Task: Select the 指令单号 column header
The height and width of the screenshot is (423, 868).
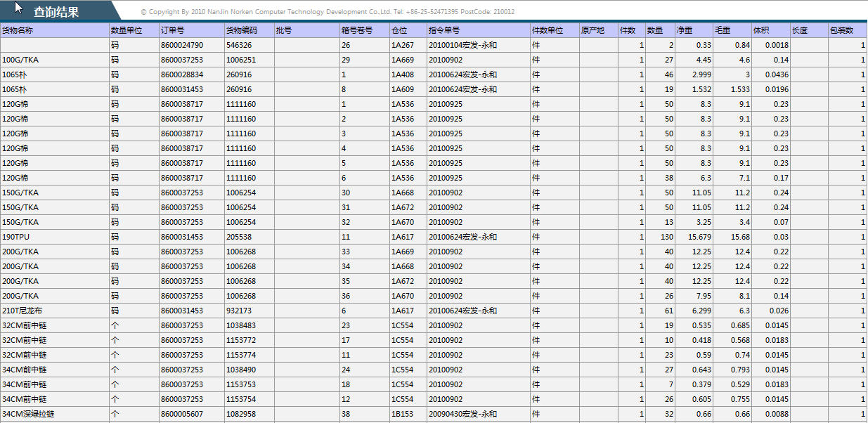Action: point(444,31)
